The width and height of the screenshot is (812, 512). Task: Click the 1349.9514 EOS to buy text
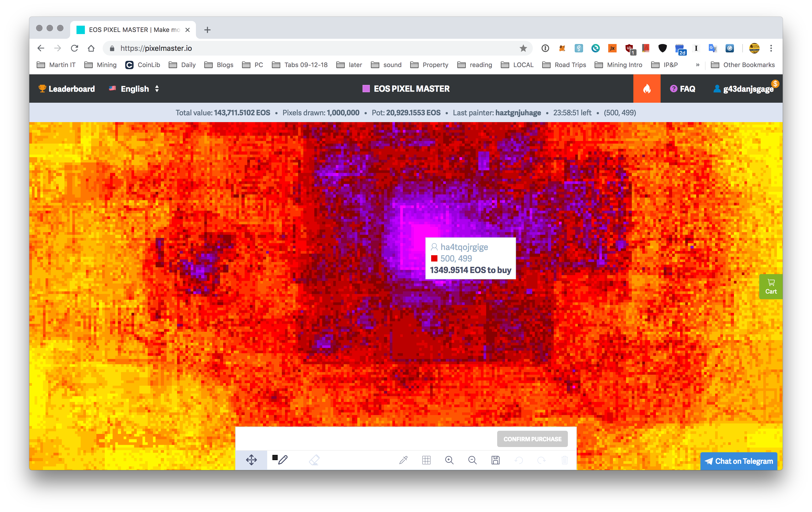[470, 270]
